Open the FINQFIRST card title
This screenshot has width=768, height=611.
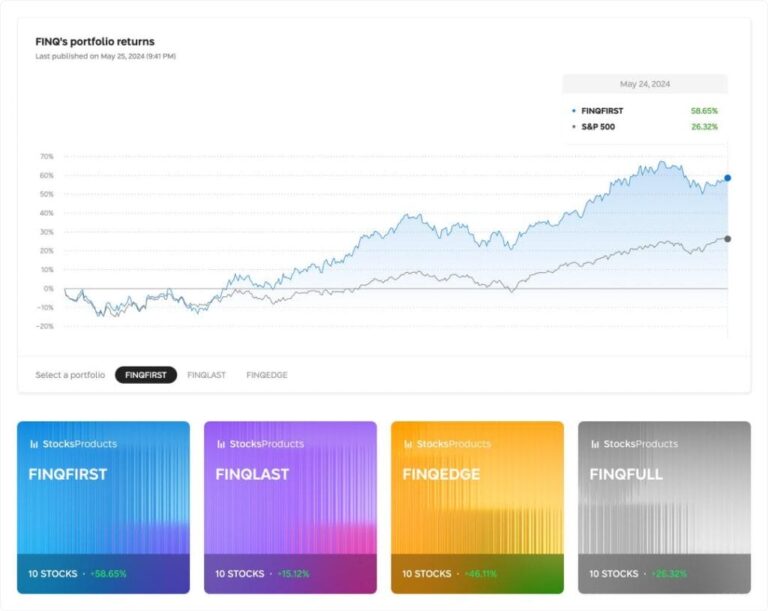coord(67,475)
